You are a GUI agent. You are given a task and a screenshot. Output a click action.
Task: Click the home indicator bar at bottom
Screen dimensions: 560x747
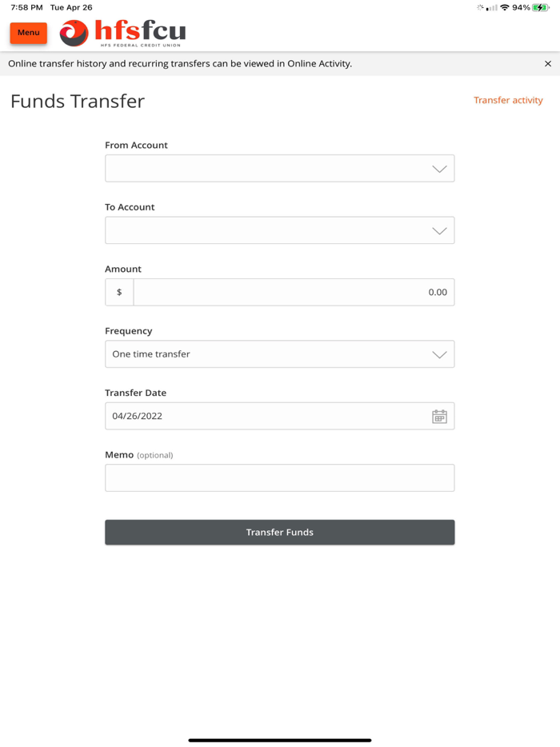click(279, 738)
